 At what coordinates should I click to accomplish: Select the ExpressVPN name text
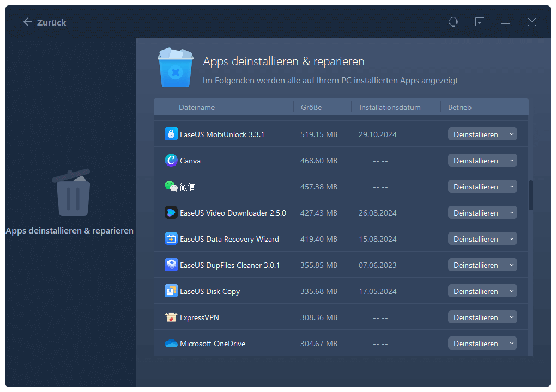pyautogui.click(x=200, y=317)
